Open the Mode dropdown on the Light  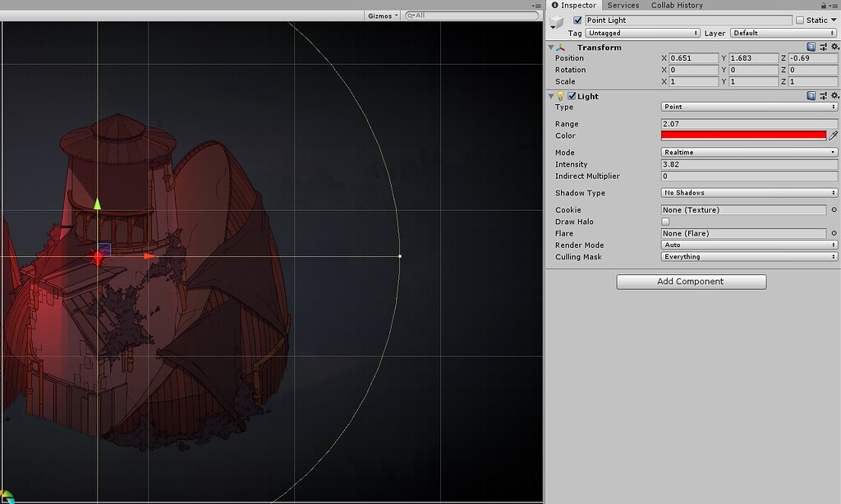point(748,152)
